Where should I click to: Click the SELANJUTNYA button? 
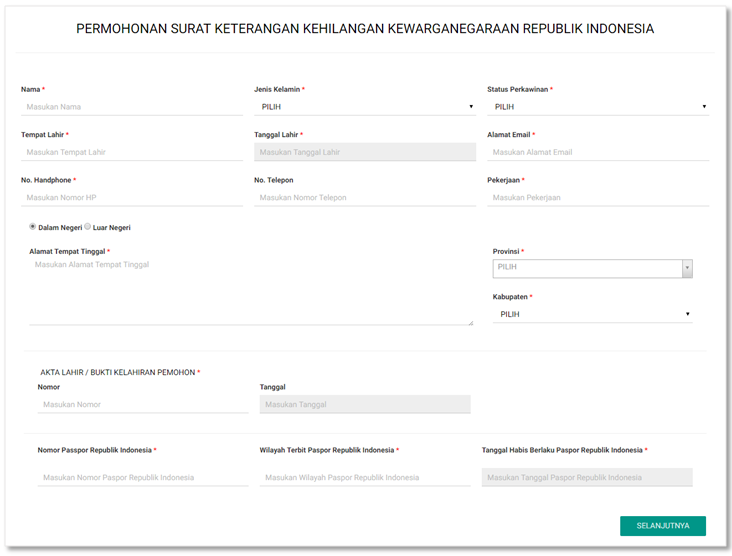pos(662,526)
